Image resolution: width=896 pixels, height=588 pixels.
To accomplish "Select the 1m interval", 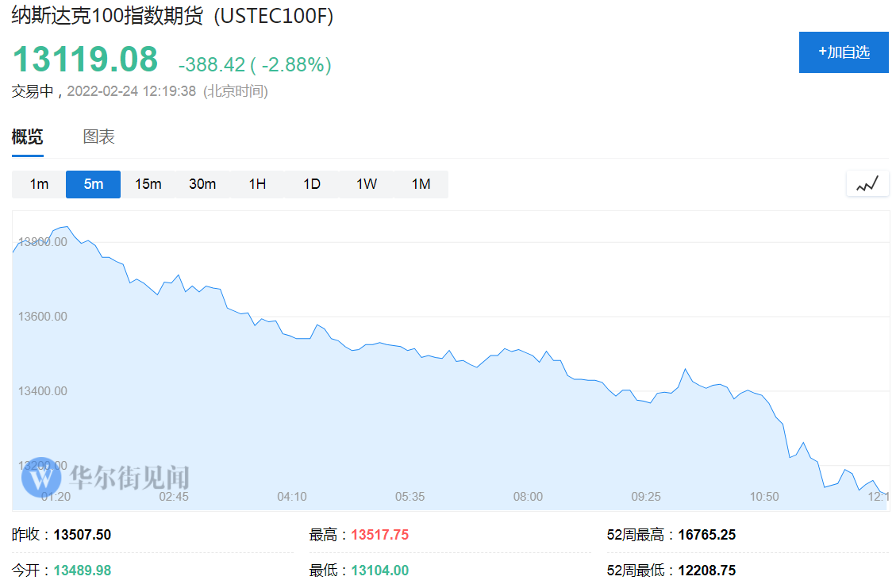I will click(x=39, y=184).
